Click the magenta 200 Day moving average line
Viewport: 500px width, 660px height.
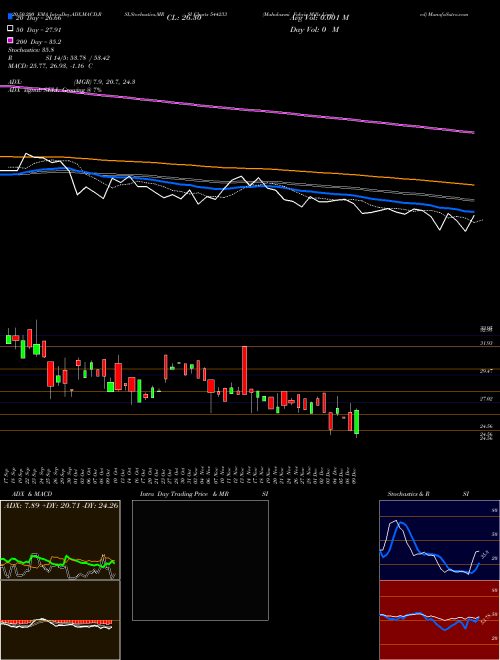coord(237,109)
